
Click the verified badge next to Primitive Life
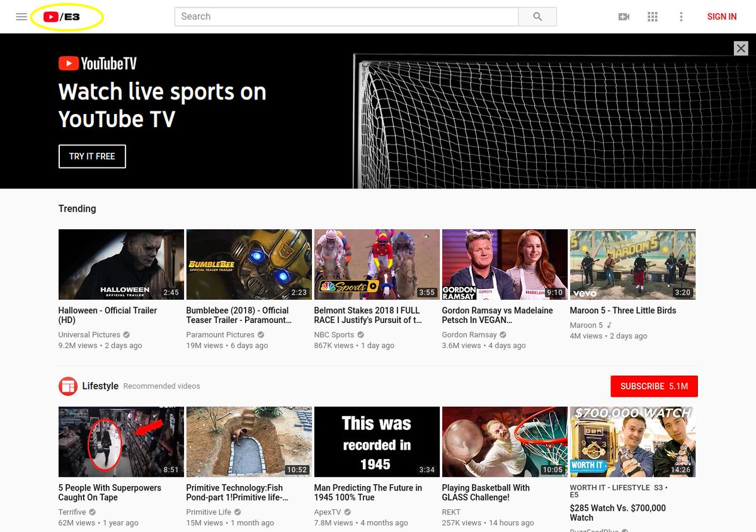238,512
